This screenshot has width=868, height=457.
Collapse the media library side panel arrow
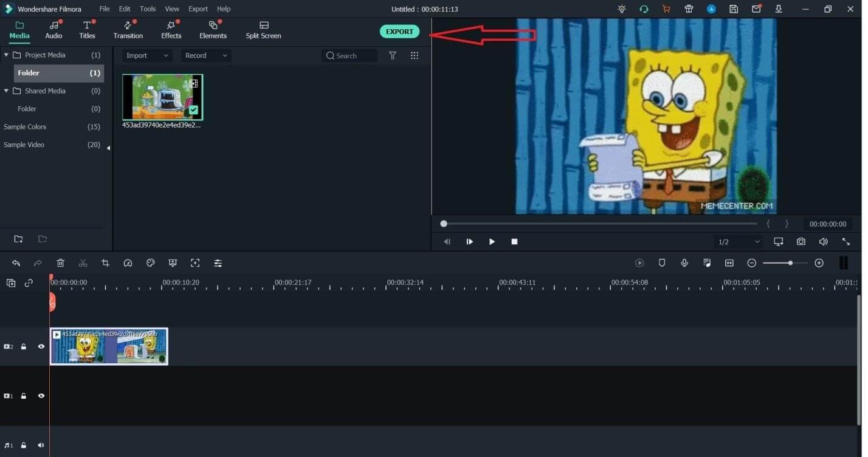point(108,148)
